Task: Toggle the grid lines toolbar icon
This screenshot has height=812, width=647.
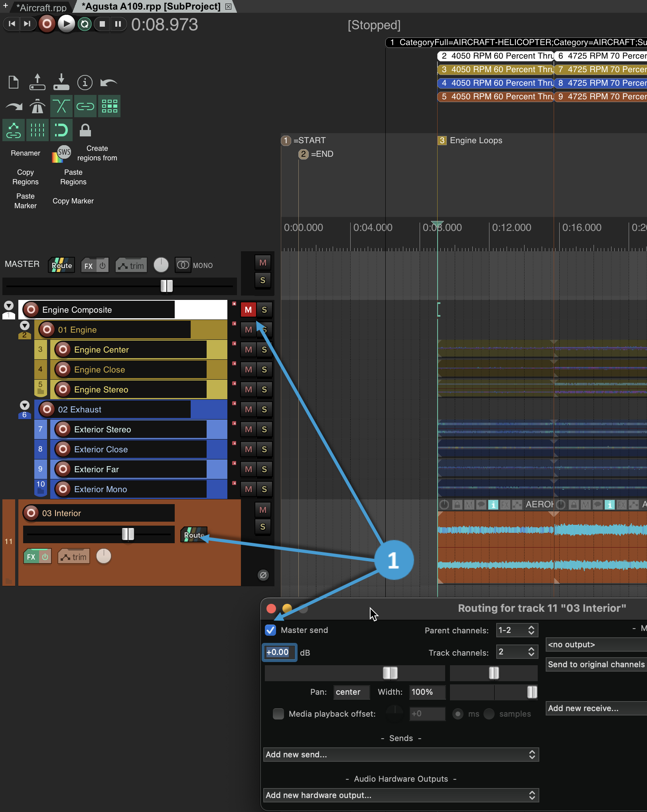Action: [x=37, y=130]
